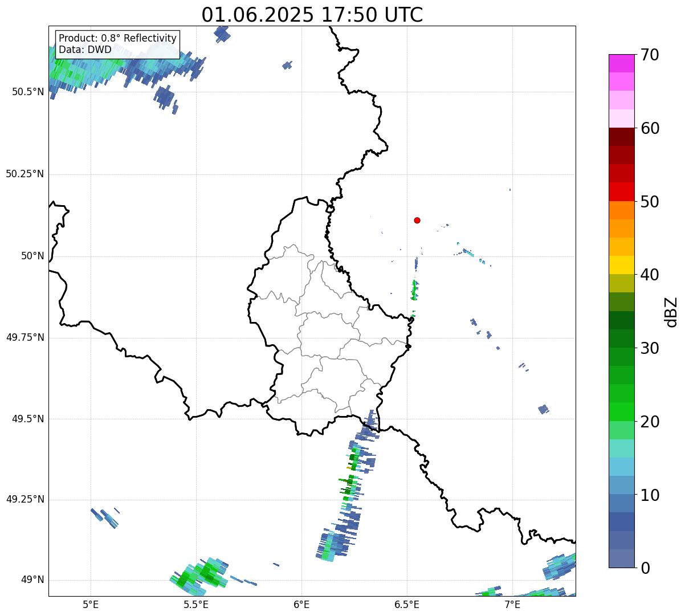Click the plot title 01.06.2025 17:50 UTC

coord(312,15)
